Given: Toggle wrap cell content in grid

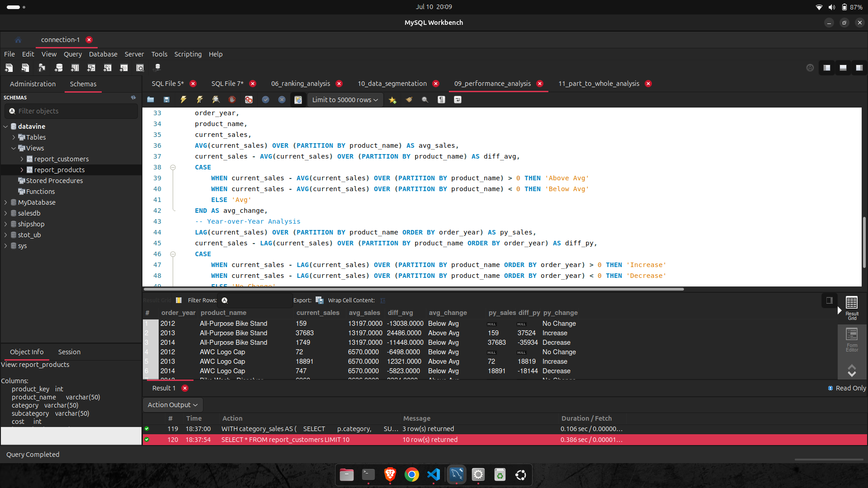Looking at the screenshot, I should pyautogui.click(x=383, y=300).
